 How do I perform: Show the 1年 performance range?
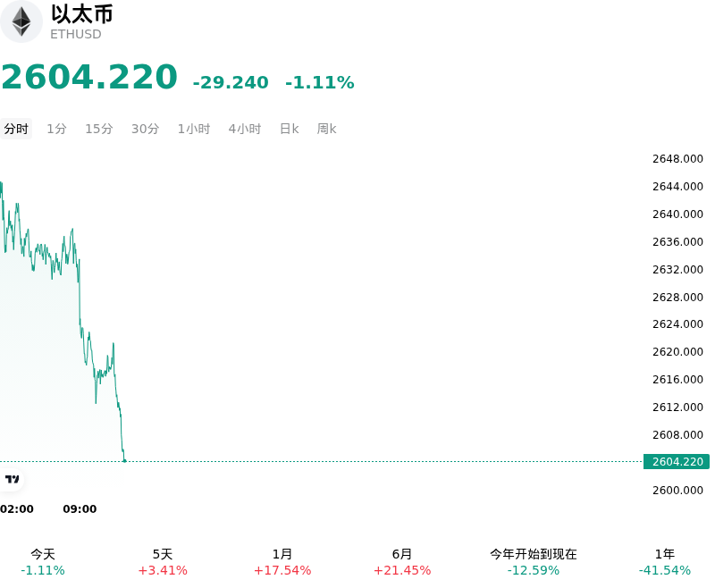pos(665,562)
